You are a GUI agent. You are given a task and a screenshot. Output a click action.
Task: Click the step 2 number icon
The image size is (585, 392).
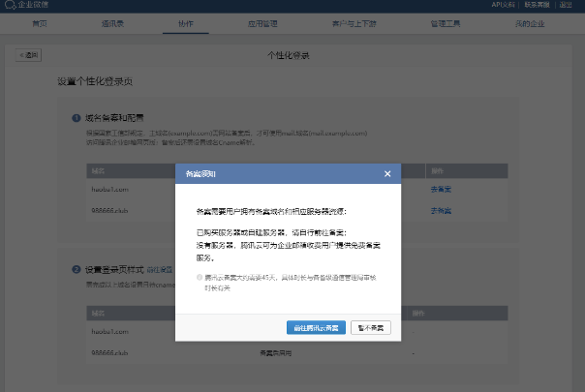point(76,269)
